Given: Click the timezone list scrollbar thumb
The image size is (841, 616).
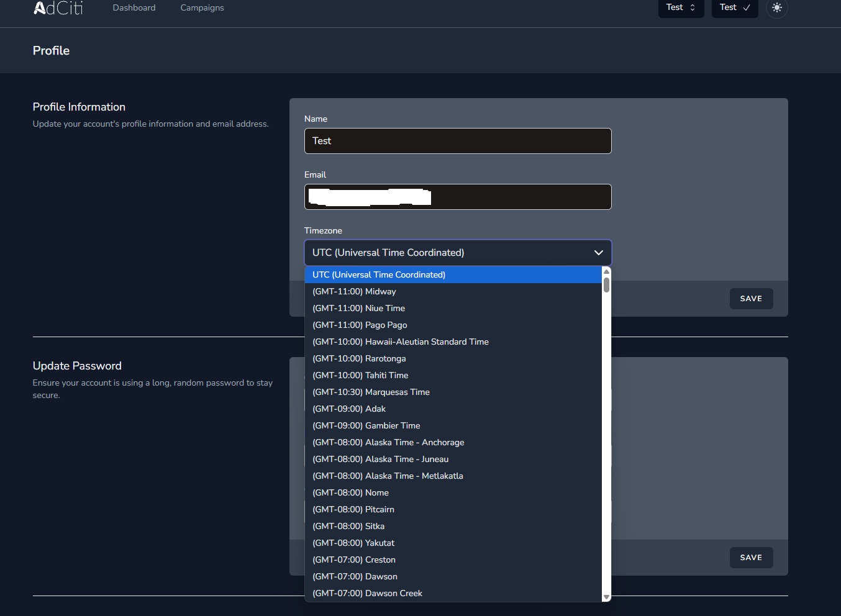Looking at the screenshot, I should click(x=606, y=285).
